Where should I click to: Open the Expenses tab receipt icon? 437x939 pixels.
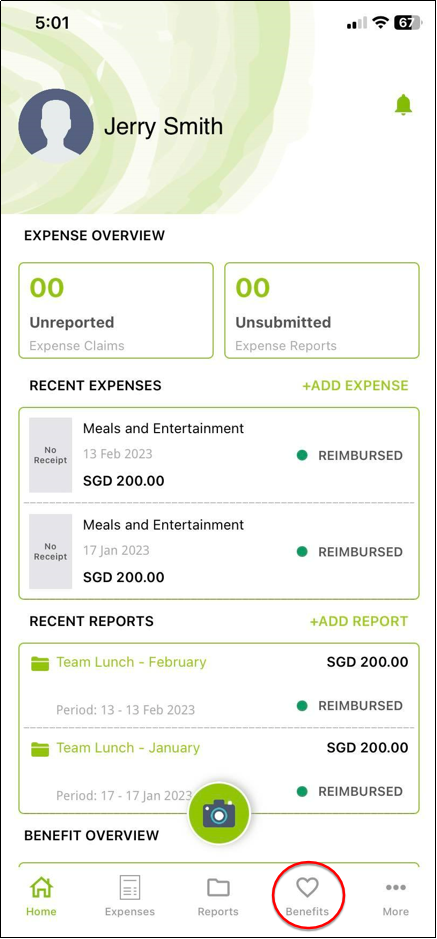click(130, 887)
